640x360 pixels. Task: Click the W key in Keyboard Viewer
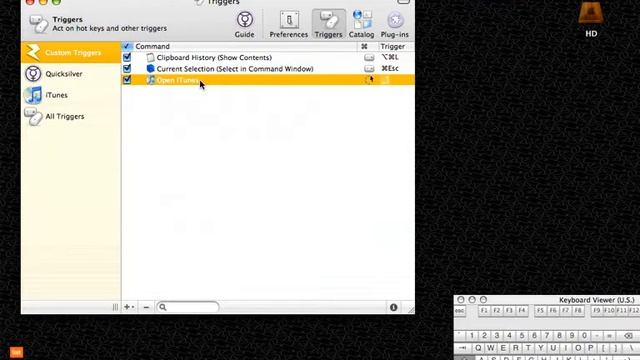[491, 348]
